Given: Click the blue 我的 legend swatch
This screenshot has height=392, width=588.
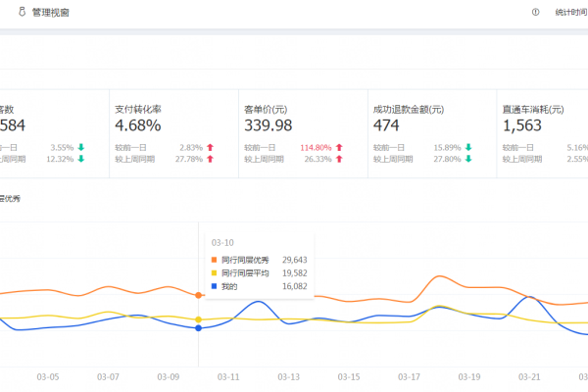Looking at the screenshot, I should tap(214, 286).
